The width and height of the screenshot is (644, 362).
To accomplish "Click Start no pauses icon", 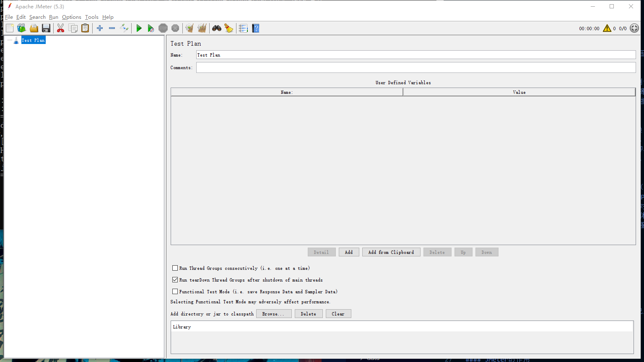I will pos(151,28).
